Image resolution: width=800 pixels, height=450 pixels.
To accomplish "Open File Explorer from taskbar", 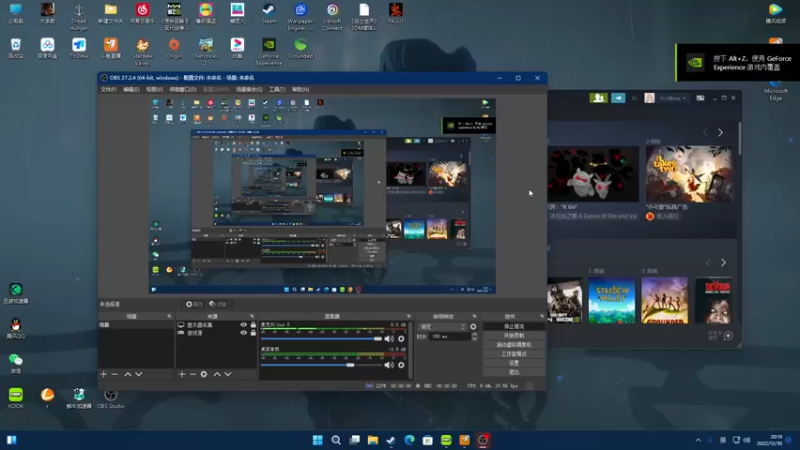I will (x=372, y=440).
